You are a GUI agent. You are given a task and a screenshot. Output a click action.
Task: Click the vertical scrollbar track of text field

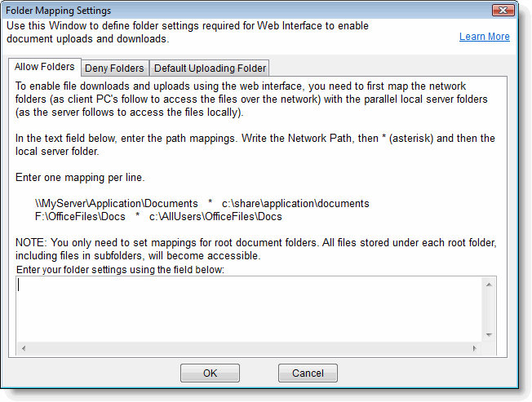[x=489, y=310]
